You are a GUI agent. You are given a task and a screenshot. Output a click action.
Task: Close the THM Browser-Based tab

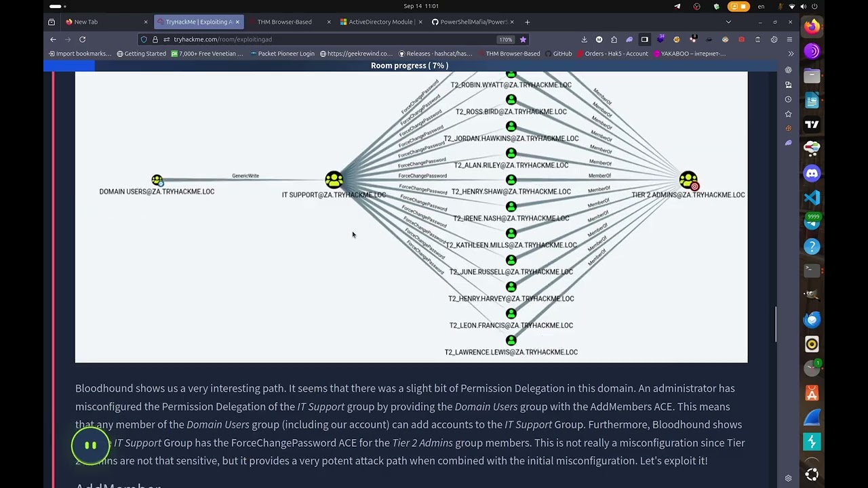click(329, 22)
